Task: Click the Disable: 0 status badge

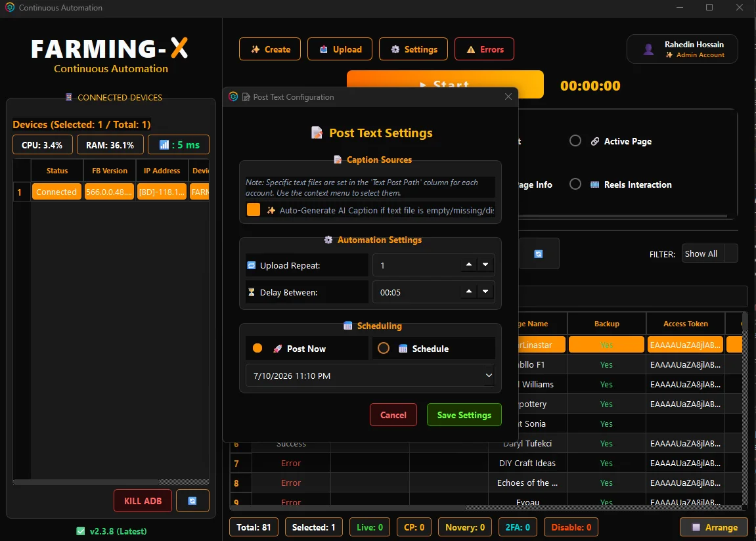Action: [x=571, y=527]
